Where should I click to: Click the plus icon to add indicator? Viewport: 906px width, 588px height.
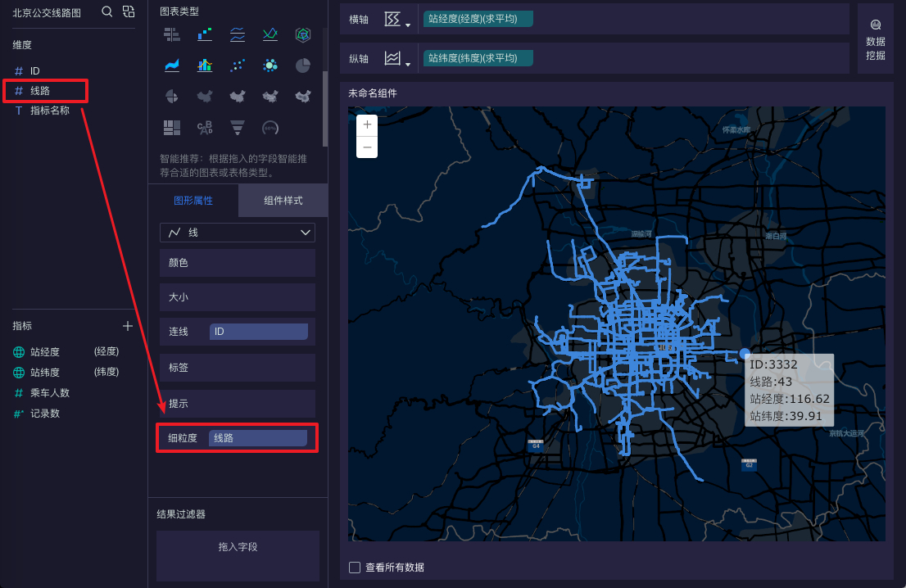(128, 326)
